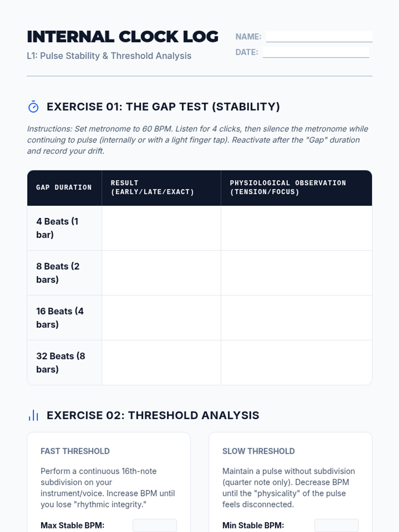The height and width of the screenshot is (532, 399).
Task: Click Physiological Observation cell for 16 Beats
Action: pos(297,318)
